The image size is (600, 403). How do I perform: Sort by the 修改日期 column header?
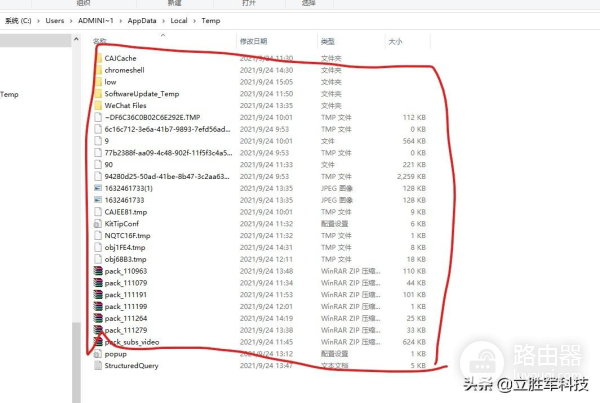tap(253, 41)
